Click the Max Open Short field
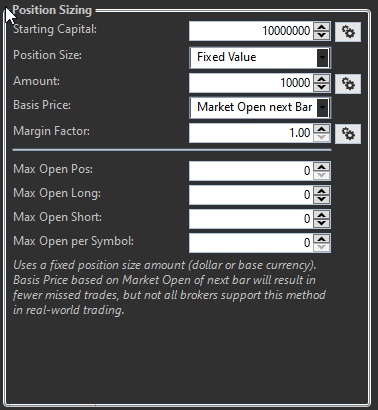Screen dimensions: 378x410 click(251, 219)
